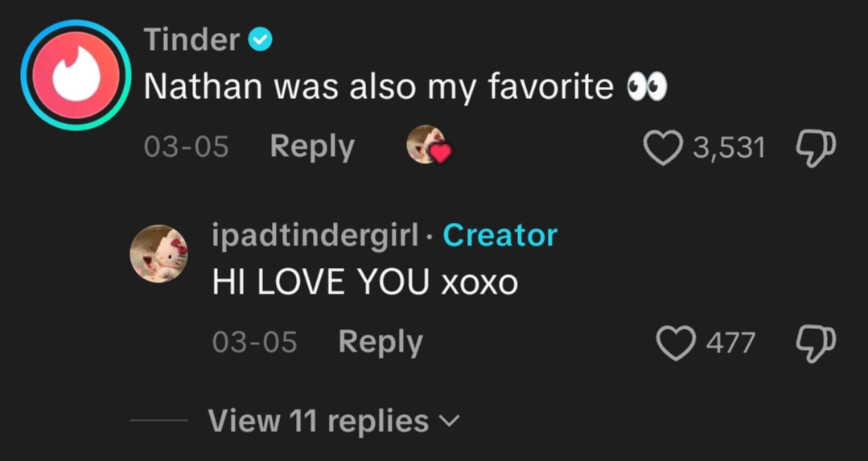Click the blue verified badge beside Tinder
The width and height of the screenshot is (868, 461).
point(261,39)
